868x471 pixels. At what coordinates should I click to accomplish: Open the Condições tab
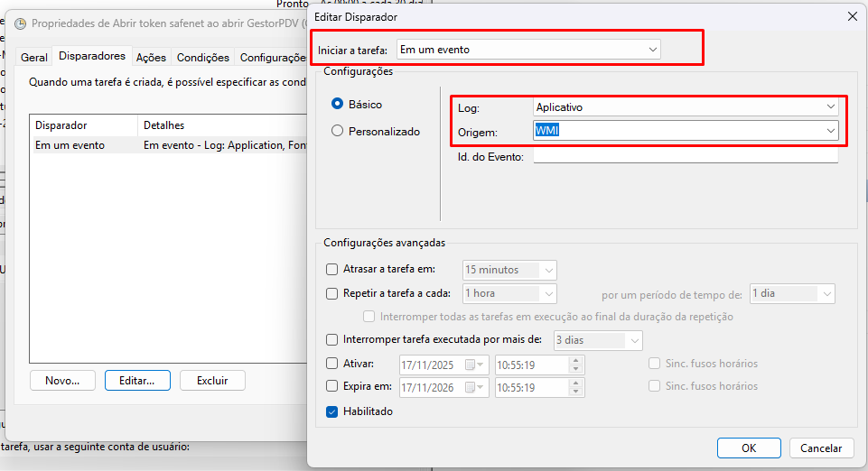(202, 58)
